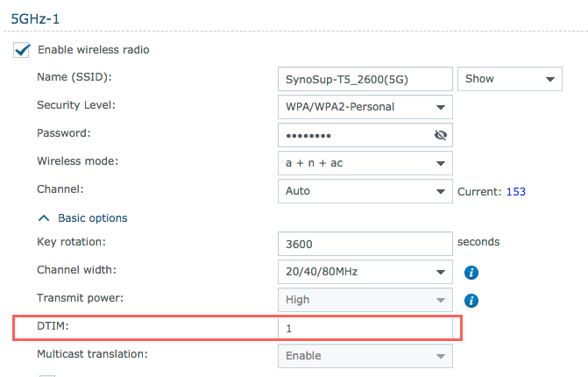Click the seconds unit label
The height and width of the screenshot is (377, 588).
click(x=478, y=241)
